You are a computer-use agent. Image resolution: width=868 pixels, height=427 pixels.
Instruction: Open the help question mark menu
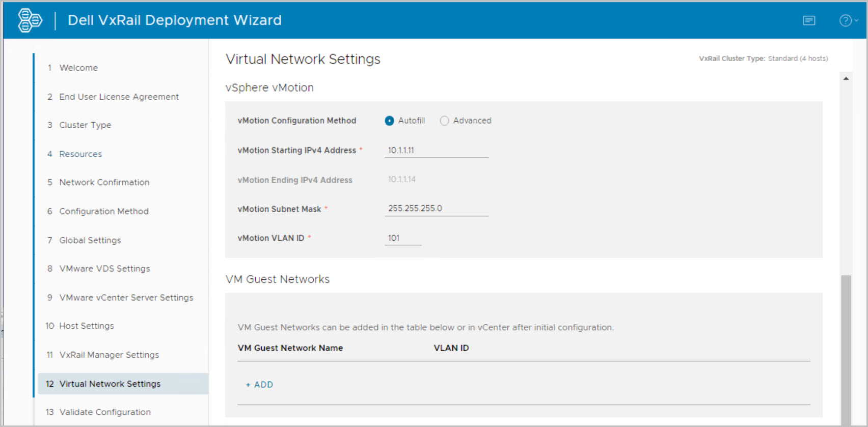coord(848,20)
